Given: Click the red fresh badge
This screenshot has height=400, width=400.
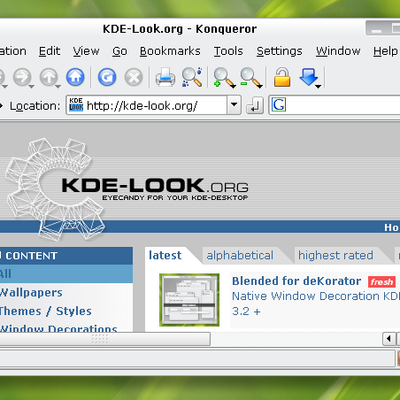Looking at the screenshot, I should pyautogui.click(x=382, y=282).
